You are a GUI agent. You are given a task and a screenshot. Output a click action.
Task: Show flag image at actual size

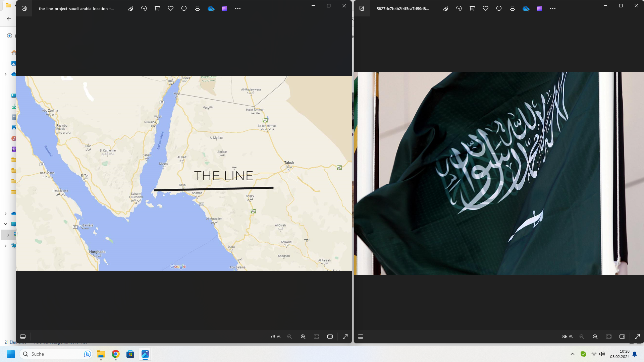coord(622,337)
